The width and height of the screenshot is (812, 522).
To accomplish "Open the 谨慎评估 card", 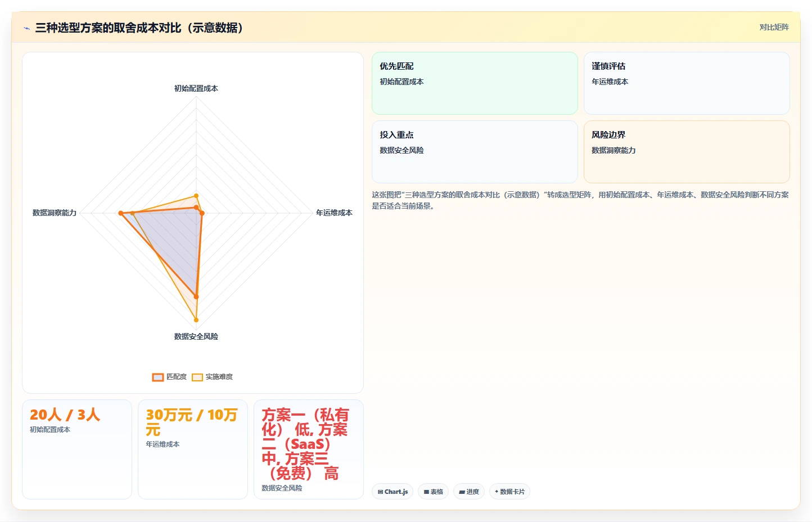I will click(x=687, y=83).
